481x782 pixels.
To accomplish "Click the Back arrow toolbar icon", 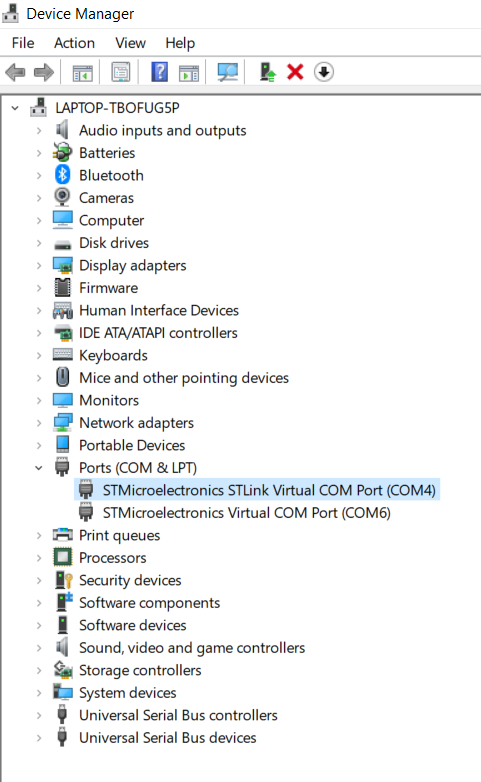I will 15,72.
